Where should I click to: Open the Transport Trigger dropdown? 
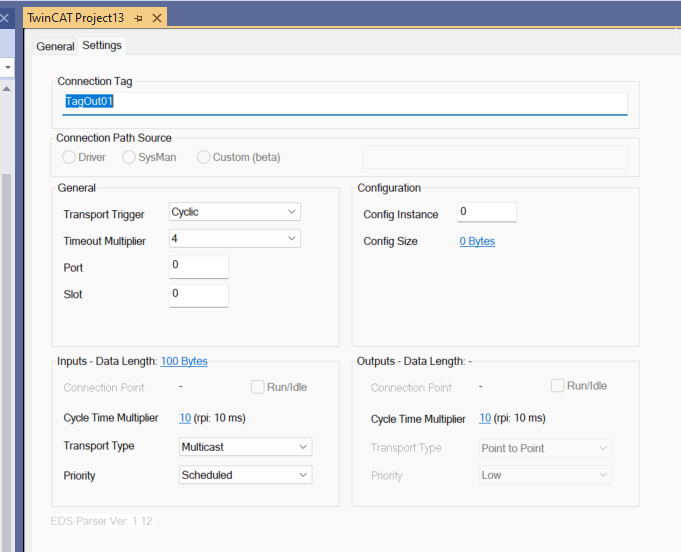click(235, 212)
